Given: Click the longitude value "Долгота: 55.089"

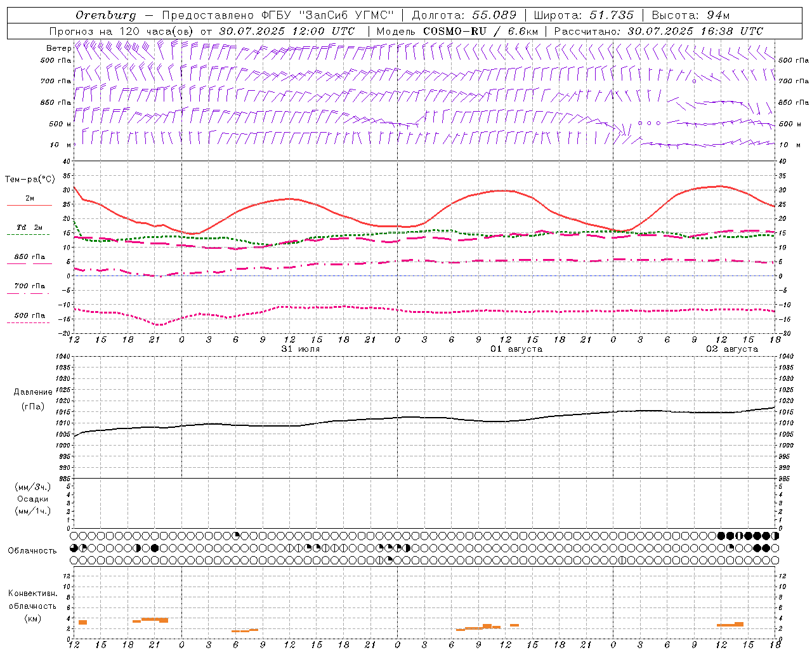Looking at the screenshot, I should (464, 15).
